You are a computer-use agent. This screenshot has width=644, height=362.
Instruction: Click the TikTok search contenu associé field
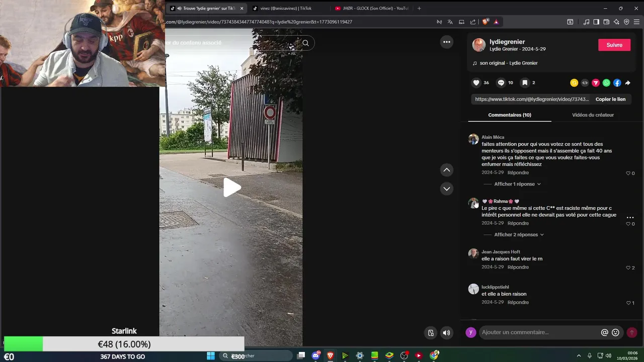coord(231,43)
